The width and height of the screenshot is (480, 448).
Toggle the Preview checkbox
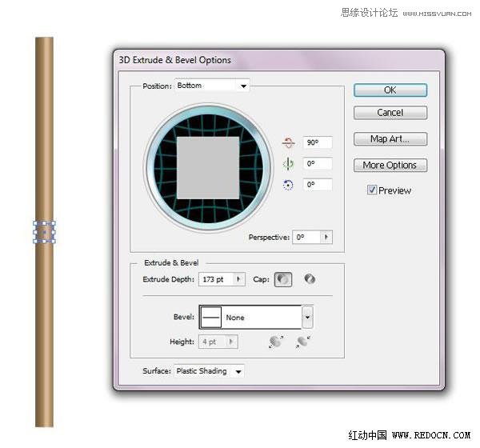click(372, 190)
